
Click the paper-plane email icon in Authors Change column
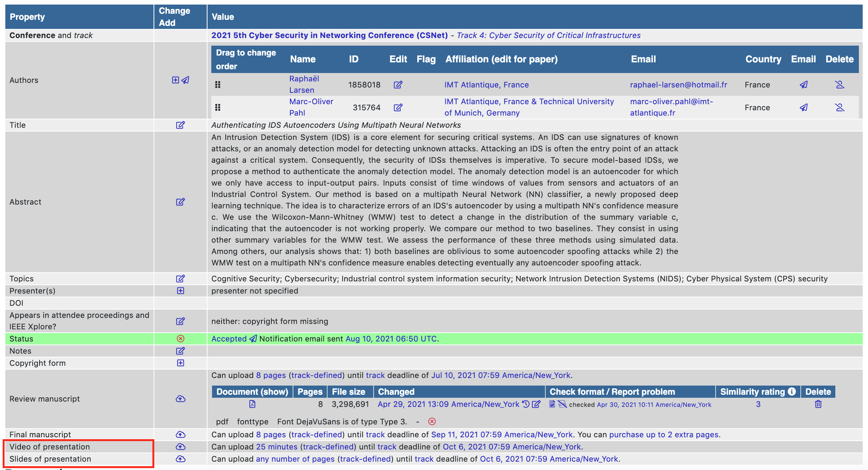click(185, 80)
